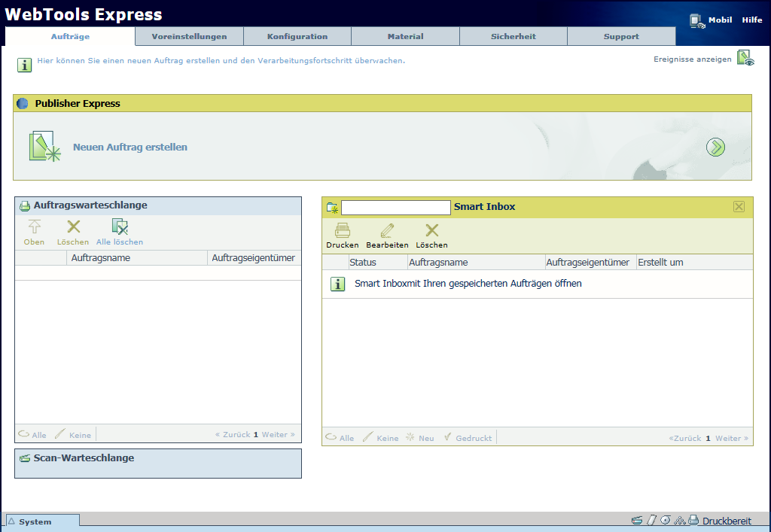The image size is (771, 532).
Task: Filter by Gedruckt in Smart Inbox
Action: (468, 438)
